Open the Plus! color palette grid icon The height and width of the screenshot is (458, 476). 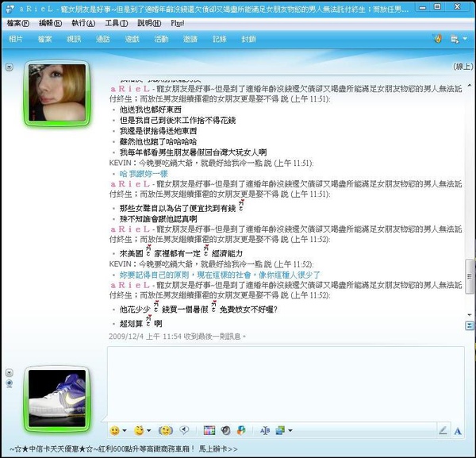[x=209, y=430]
